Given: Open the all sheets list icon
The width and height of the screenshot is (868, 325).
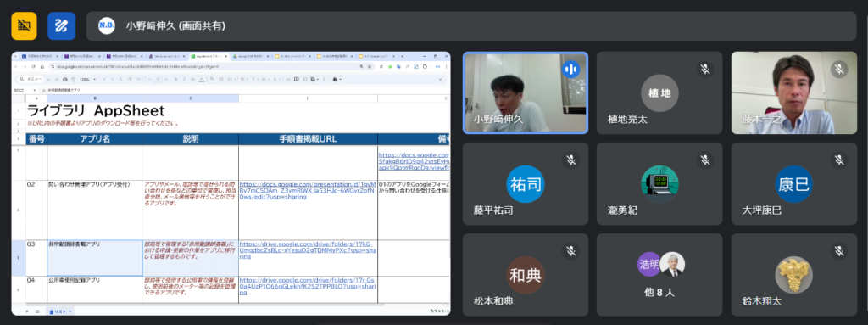Looking at the screenshot, I should [x=37, y=311].
